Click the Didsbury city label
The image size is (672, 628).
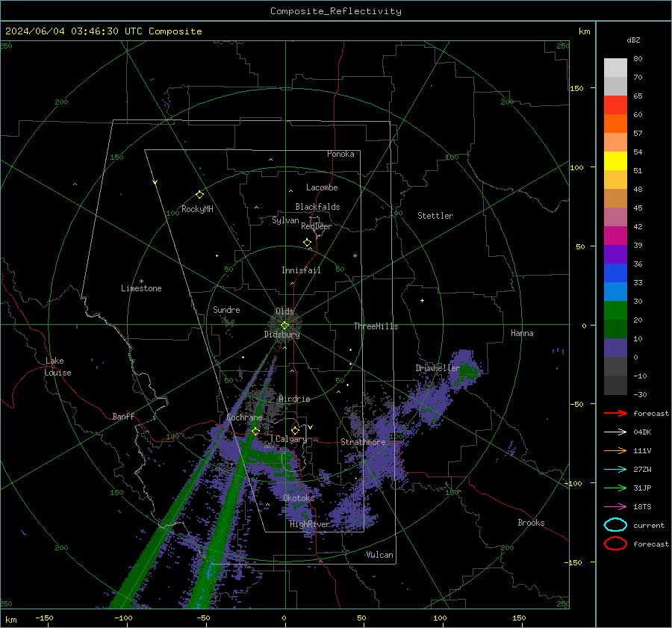[281, 335]
